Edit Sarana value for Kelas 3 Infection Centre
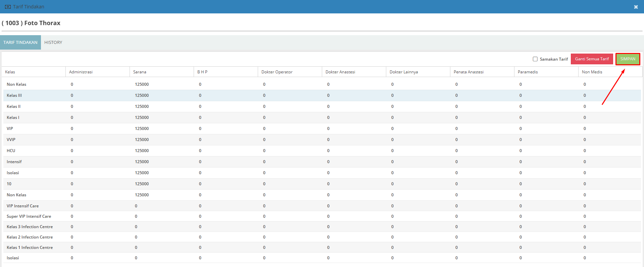The image size is (644, 267). [136, 227]
